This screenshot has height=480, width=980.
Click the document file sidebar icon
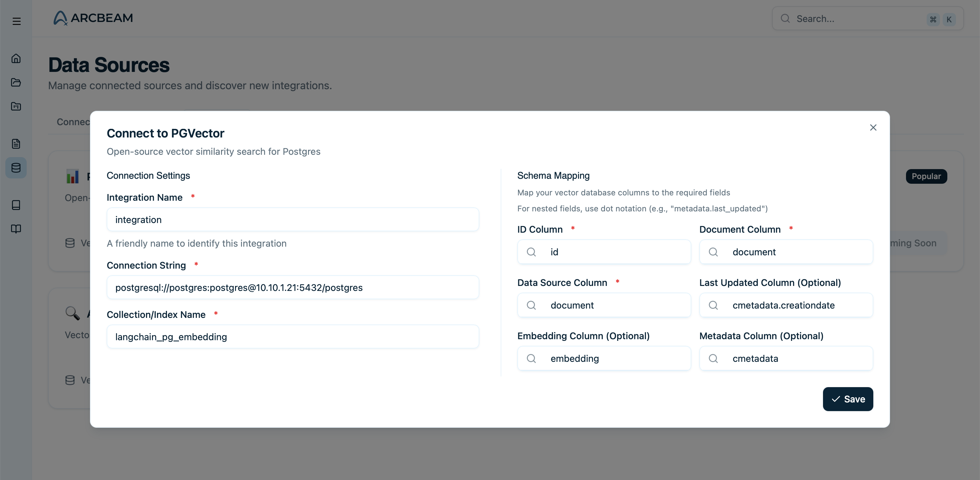point(16,144)
